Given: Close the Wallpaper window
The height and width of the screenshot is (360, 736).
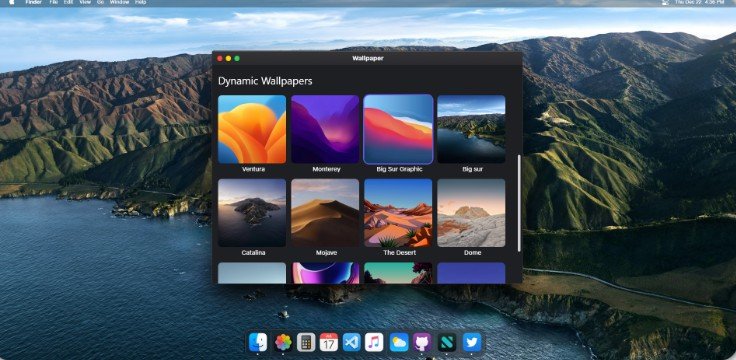Looking at the screenshot, I should (x=220, y=58).
